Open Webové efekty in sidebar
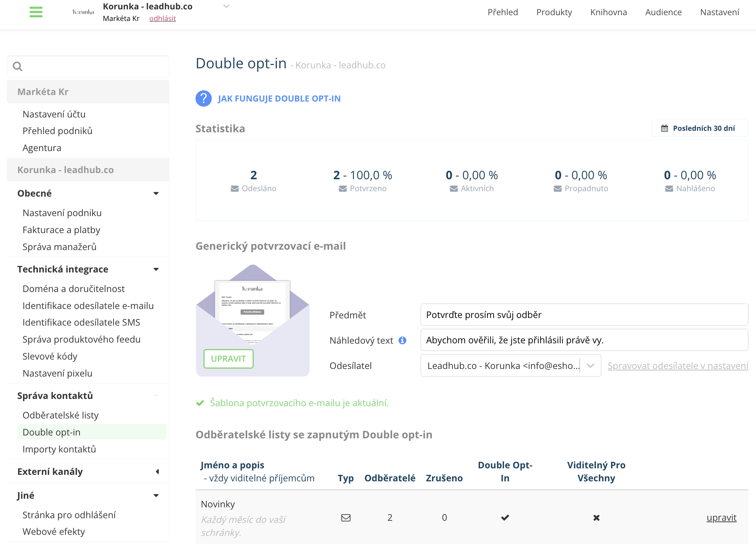The height and width of the screenshot is (550, 756). pos(53,532)
